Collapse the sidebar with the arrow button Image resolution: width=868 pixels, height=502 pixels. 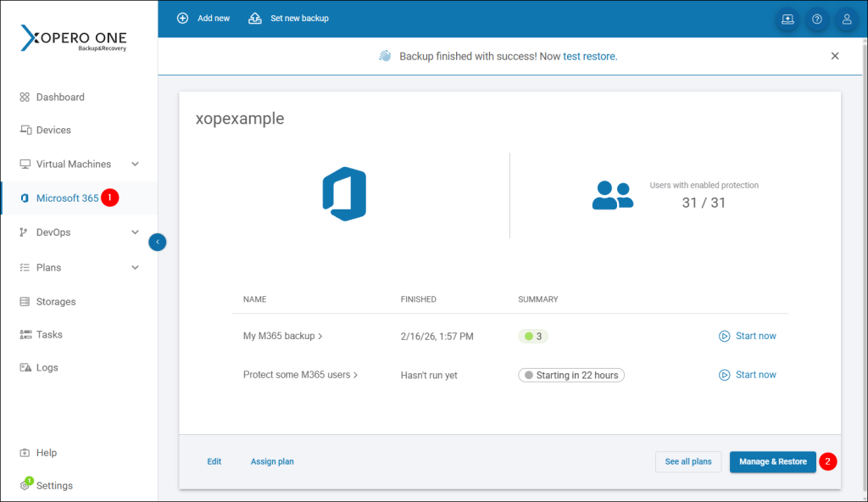click(x=157, y=242)
